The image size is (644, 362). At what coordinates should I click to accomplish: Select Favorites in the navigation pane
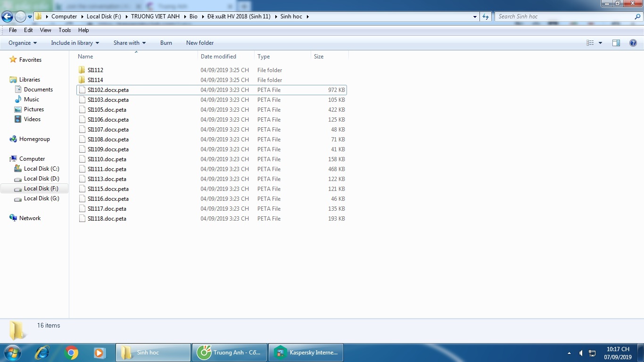click(x=30, y=60)
